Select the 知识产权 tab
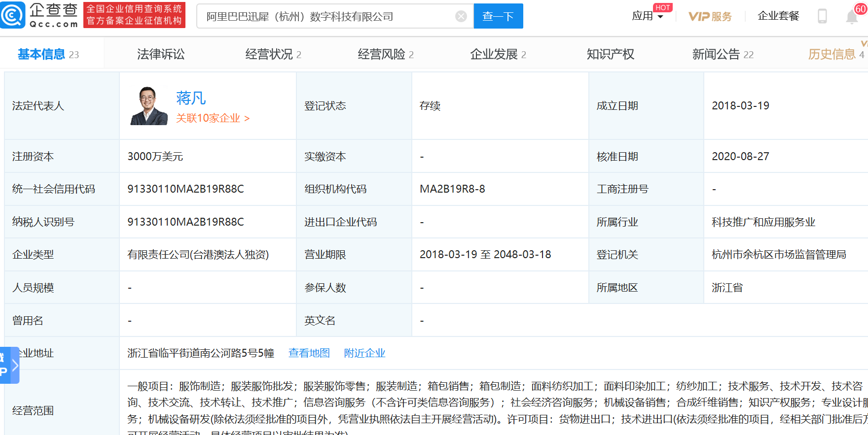Viewport: 868px width, 435px height. point(610,54)
